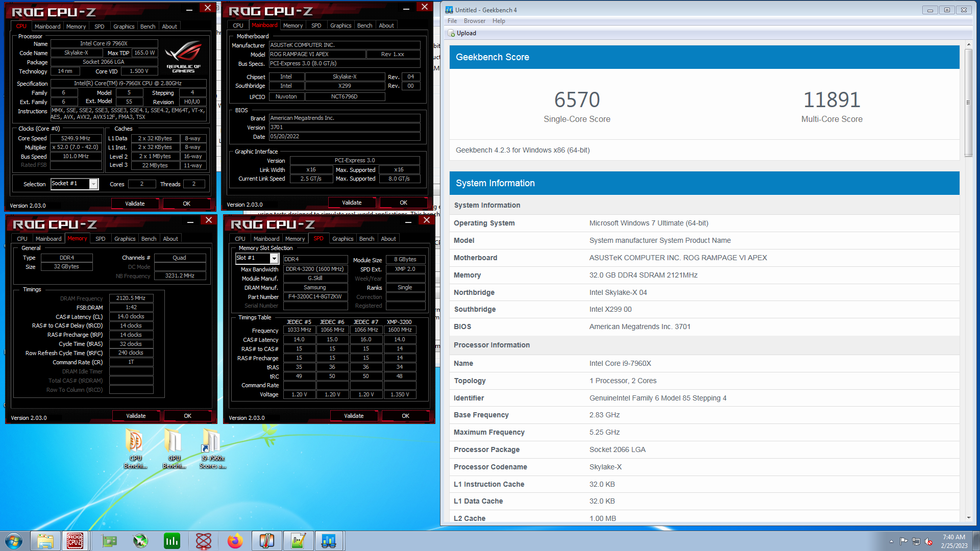Open Graphics tab in top-left CPU-Z window
The image size is (980, 551).
(124, 27)
